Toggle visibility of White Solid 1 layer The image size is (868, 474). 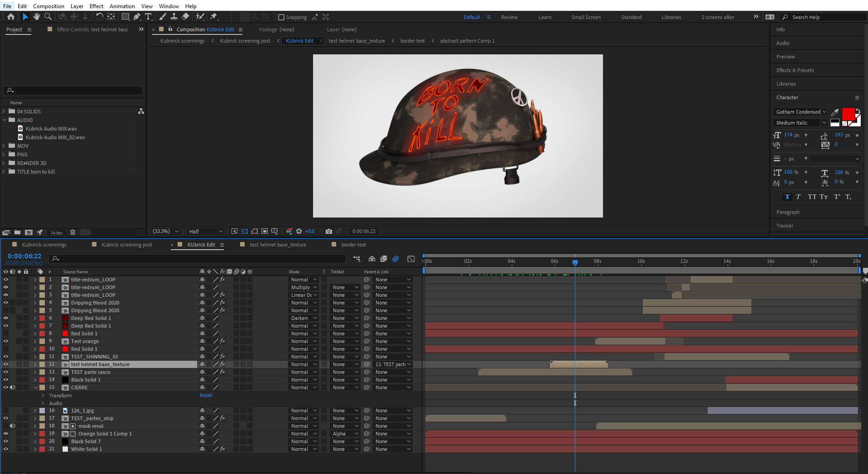point(6,449)
